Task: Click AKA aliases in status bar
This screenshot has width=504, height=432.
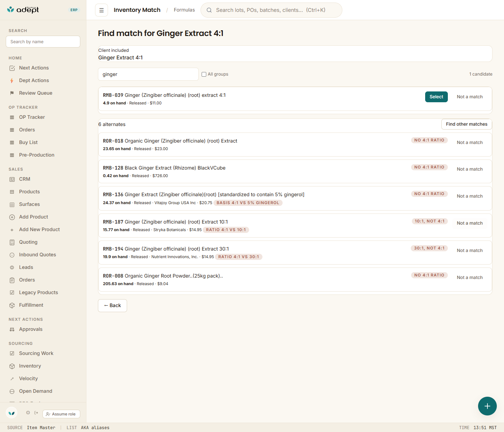Action: pyautogui.click(x=95, y=428)
